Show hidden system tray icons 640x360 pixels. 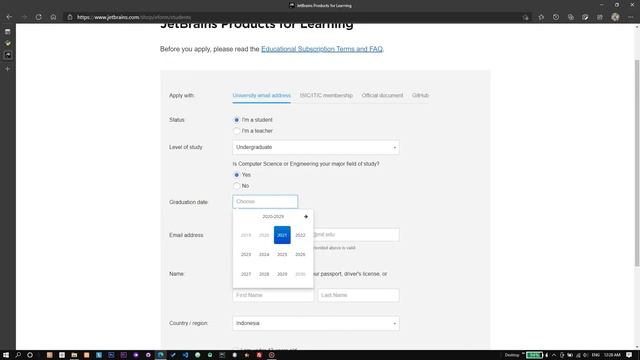554,355
